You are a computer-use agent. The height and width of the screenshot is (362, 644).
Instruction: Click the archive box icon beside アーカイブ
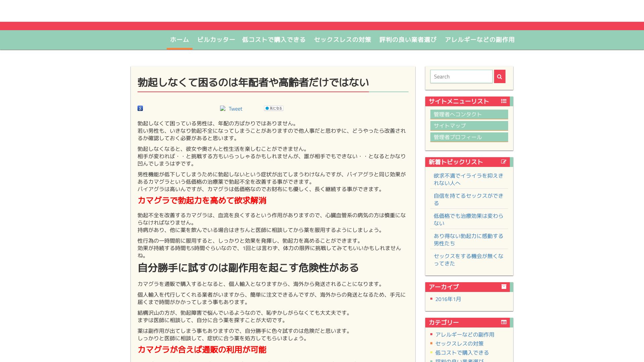coord(503,287)
